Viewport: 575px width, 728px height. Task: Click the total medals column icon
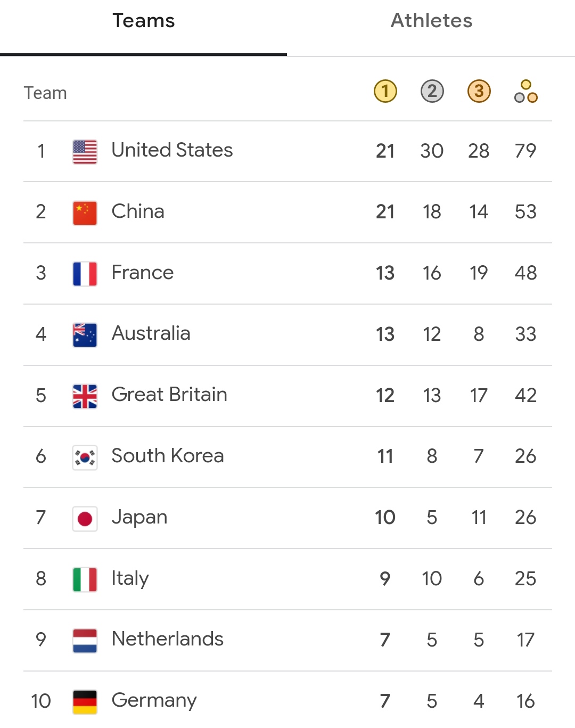click(525, 91)
